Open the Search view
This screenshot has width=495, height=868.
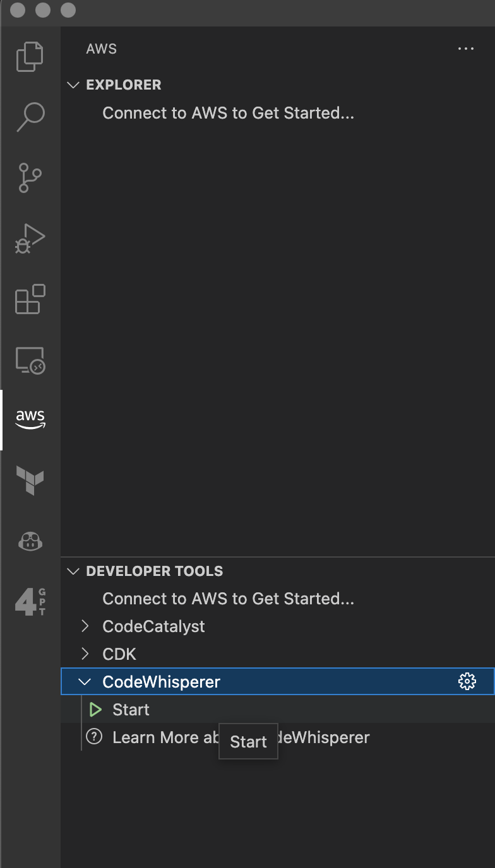pos(30,117)
